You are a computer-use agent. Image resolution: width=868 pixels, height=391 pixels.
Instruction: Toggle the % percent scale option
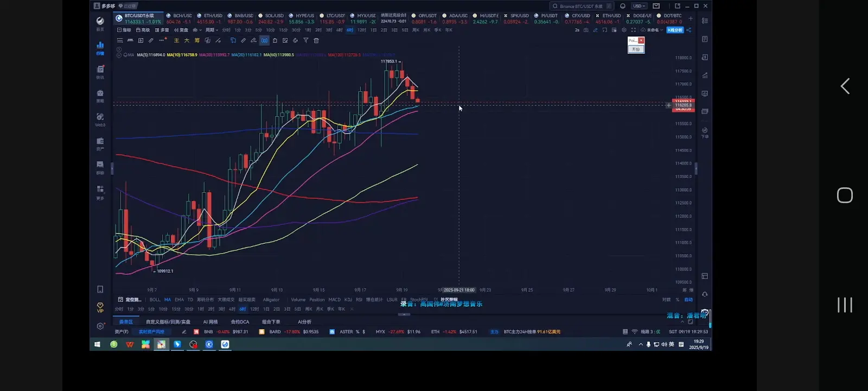pos(677,300)
